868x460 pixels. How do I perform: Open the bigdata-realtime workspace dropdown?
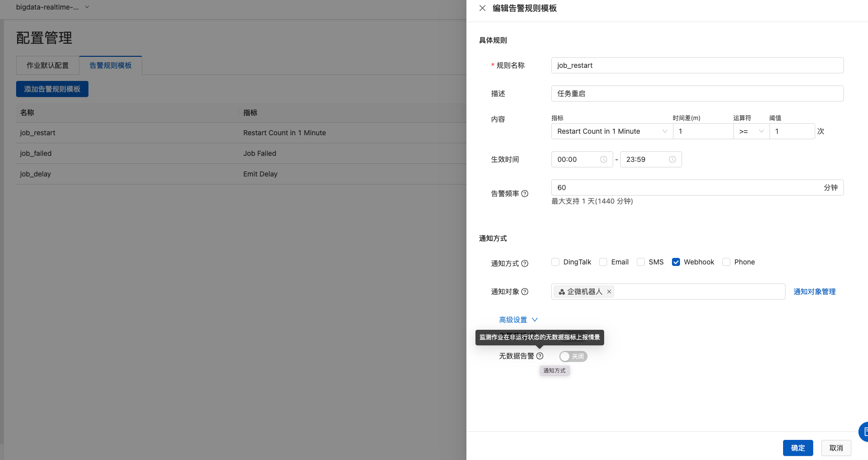(x=52, y=7)
